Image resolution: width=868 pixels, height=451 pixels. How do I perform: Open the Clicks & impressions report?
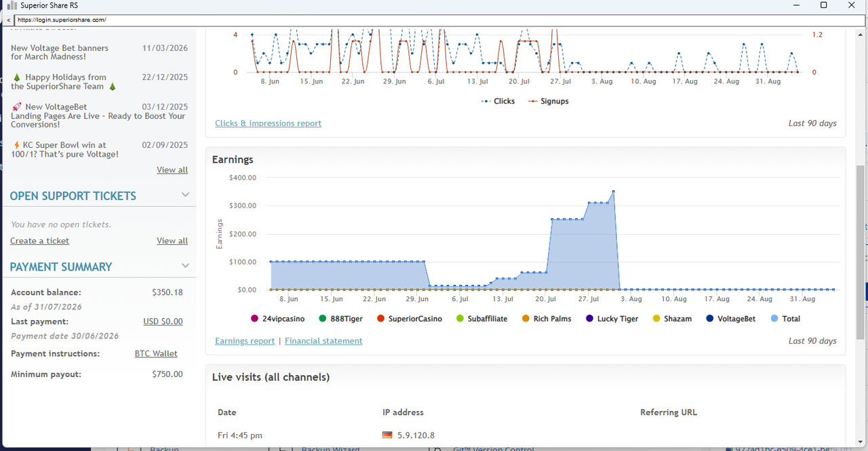pos(268,123)
